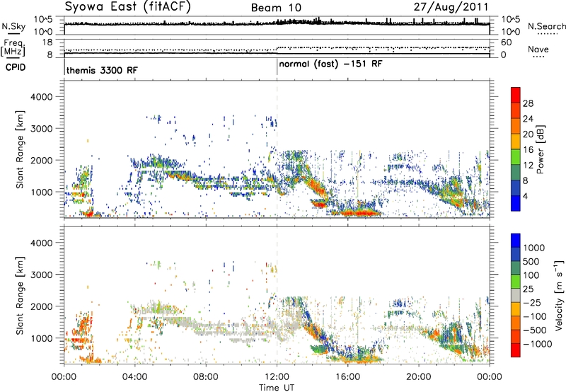
Task: Click the '100' label on Velocity colorbar
Action: pyautogui.click(x=531, y=275)
